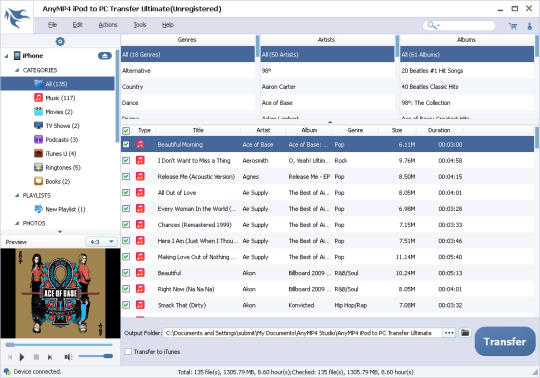The width and height of the screenshot is (540, 378).
Task: Collapse the PLAYLISTS section
Action: 17,195
